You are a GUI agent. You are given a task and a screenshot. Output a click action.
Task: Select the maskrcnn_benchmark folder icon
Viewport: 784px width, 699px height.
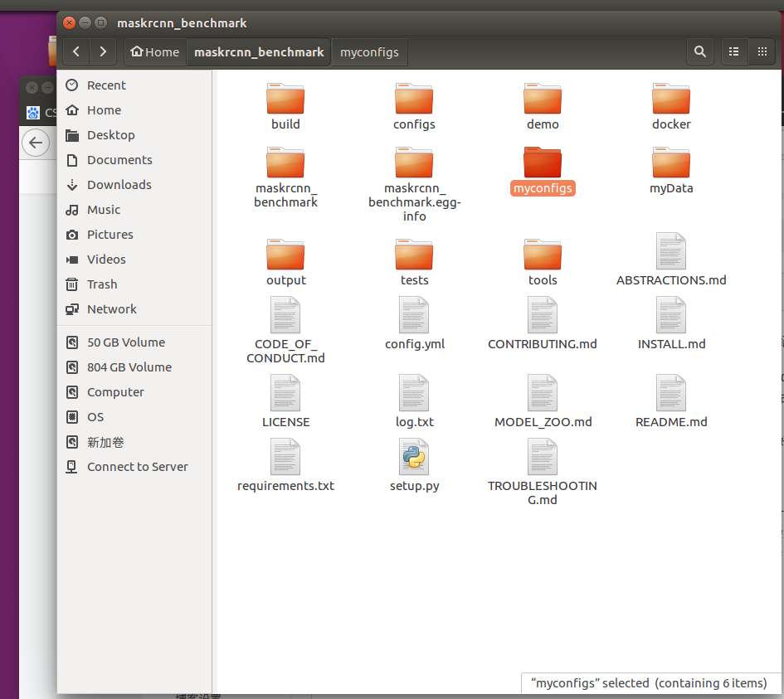tap(285, 163)
